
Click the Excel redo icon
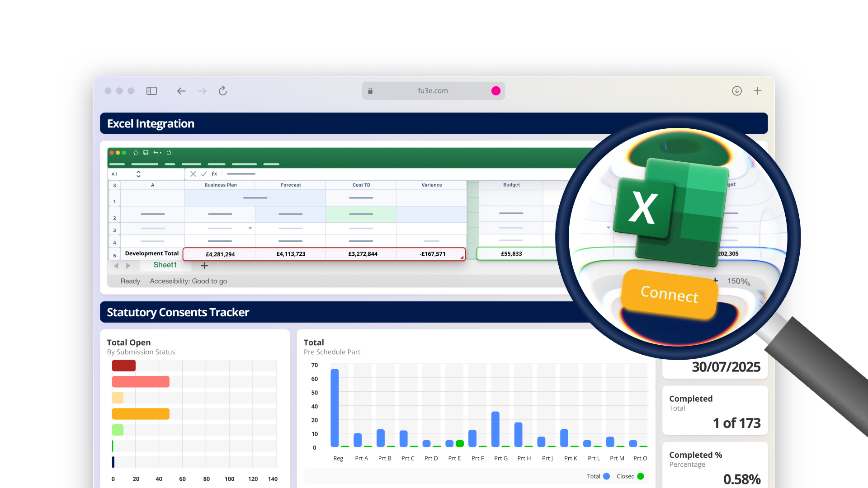point(169,153)
